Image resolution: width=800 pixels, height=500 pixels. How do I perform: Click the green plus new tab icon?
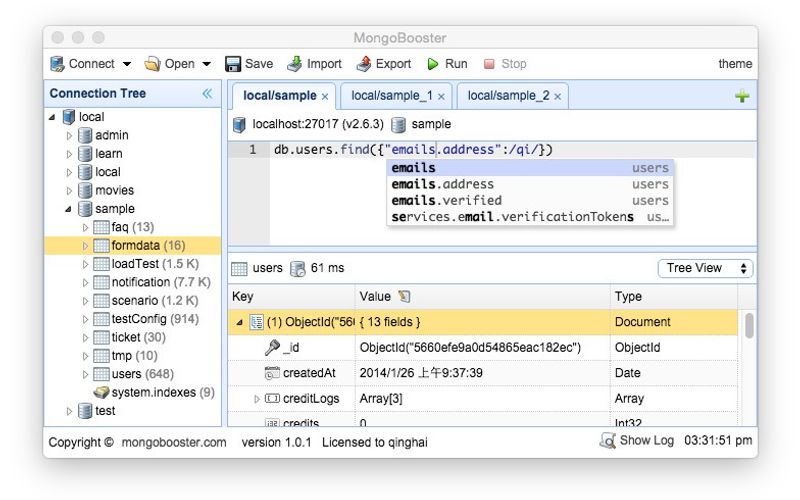click(742, 97)
